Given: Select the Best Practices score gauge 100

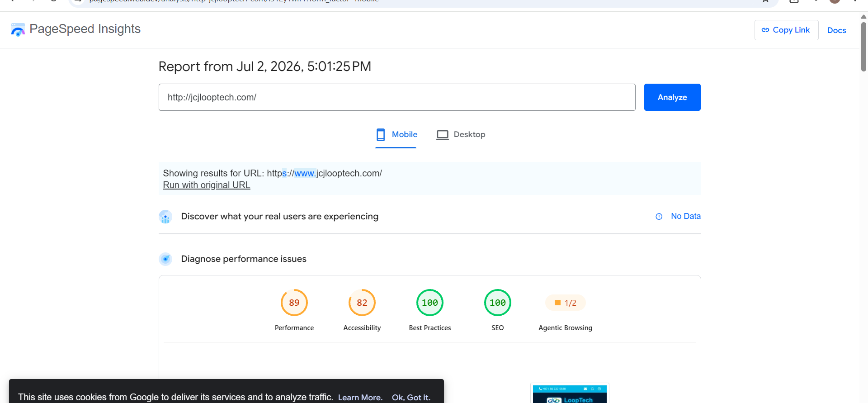Looking at the screenshot, I should click(430, 303).
